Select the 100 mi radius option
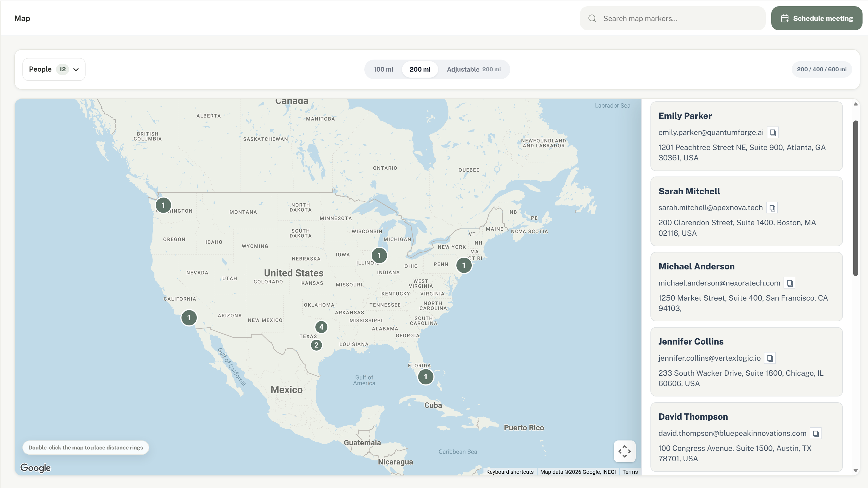 [x=383, y=69]
